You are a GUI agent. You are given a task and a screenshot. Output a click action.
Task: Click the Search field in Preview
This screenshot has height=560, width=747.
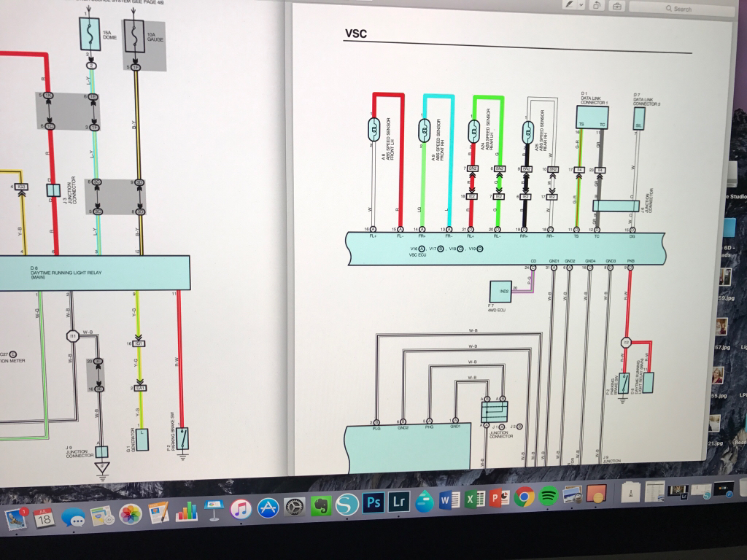pos(681,9)
